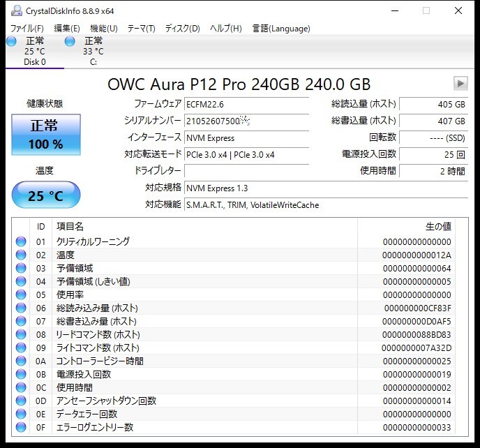Click the 25 °C temperature button
480x448 pixels.
46,195
